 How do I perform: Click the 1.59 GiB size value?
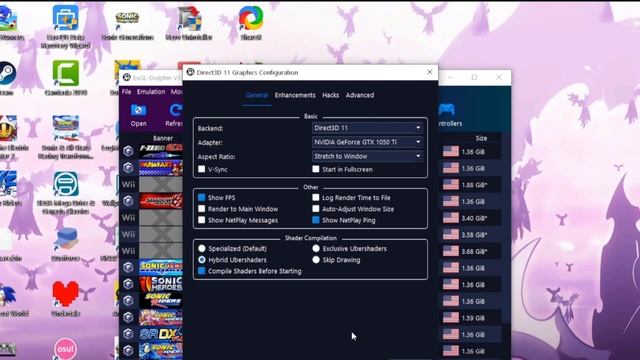[473, 318]
